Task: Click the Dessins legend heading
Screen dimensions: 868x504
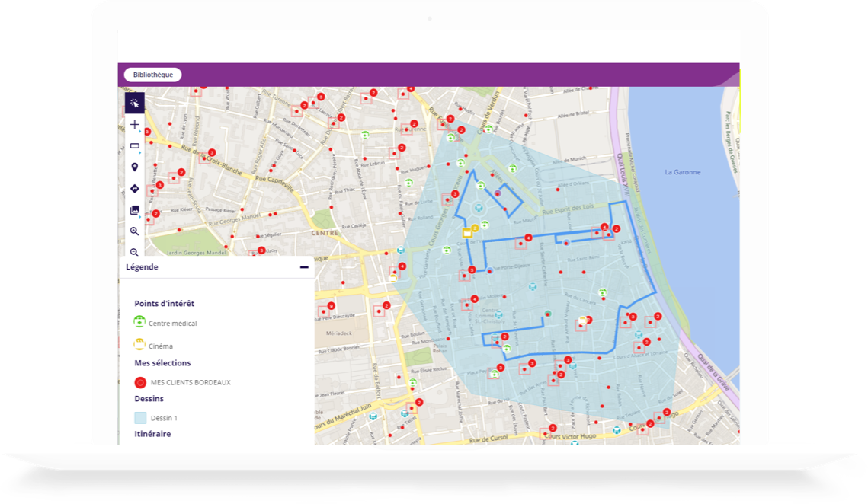Action: [149, 398]
